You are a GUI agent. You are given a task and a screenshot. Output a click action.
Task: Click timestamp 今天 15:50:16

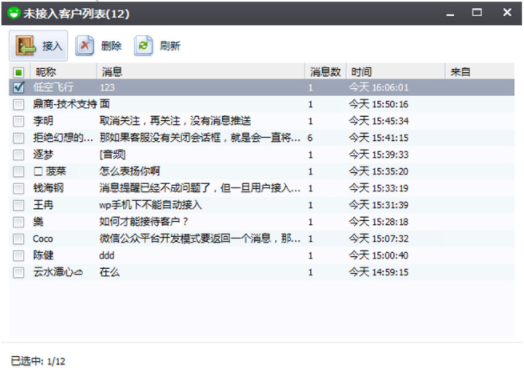(x=379, y=104)
